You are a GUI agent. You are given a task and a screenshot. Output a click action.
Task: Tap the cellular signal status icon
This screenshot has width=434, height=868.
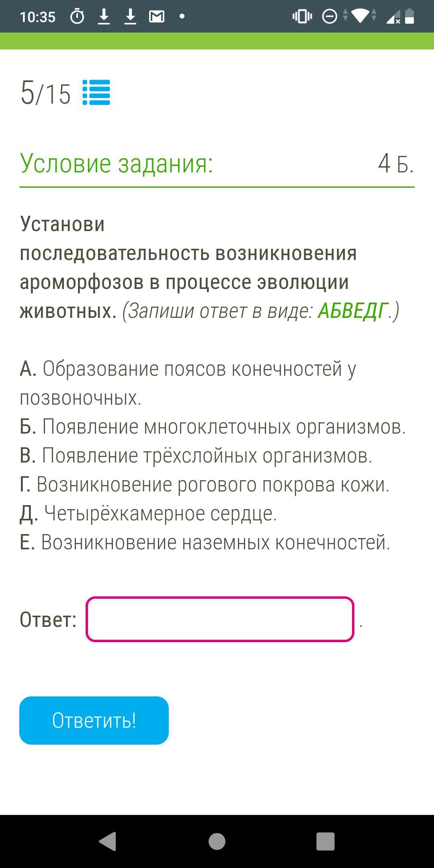[x=393, y=17]
